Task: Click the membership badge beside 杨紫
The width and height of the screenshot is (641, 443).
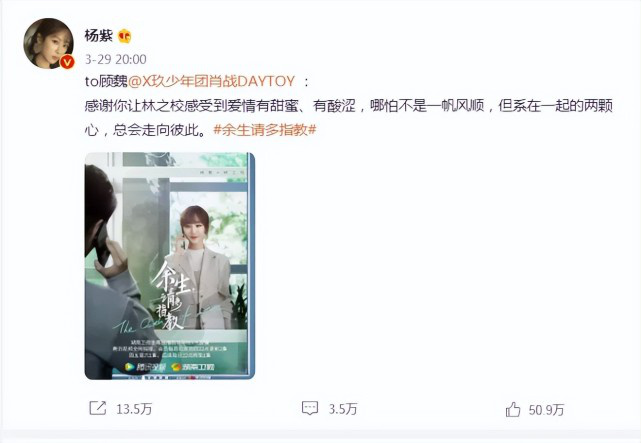Action: click(x=125, y=36)
